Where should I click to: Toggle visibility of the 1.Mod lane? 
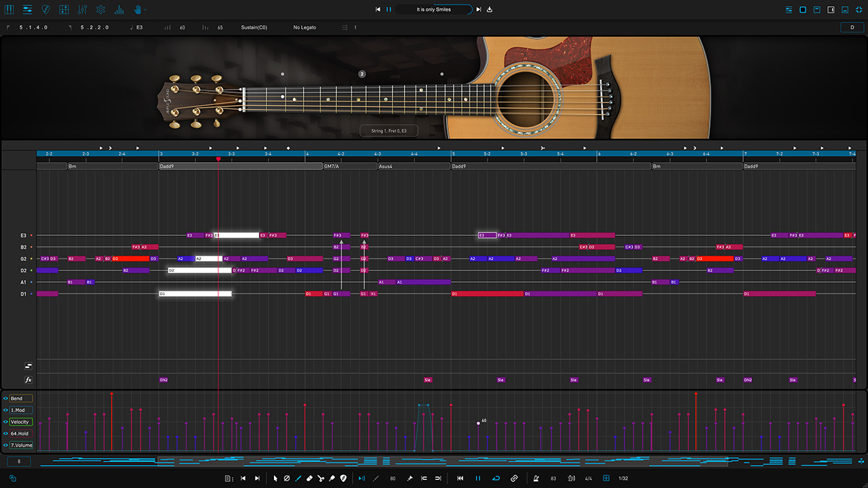(x=5, y=410)
